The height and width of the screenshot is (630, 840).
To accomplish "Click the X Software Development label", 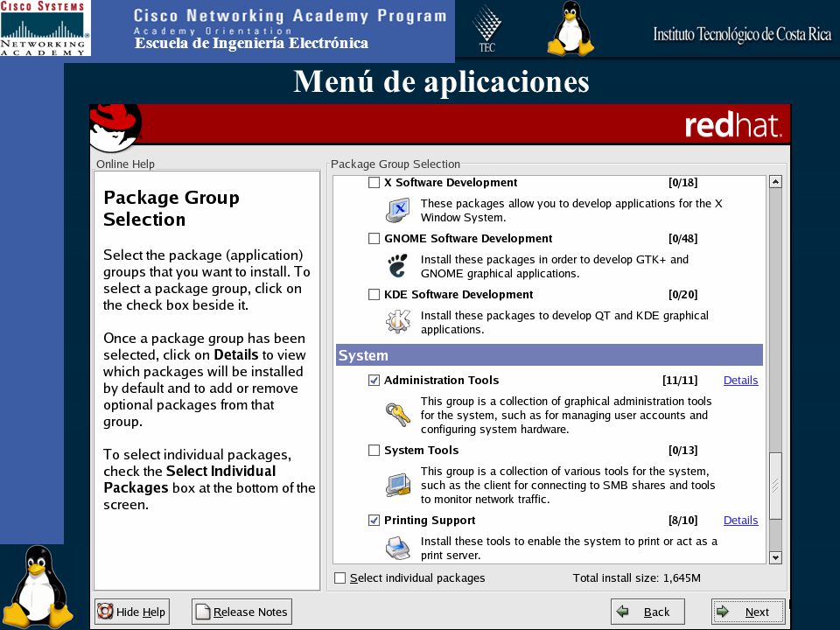I will 451,183.
